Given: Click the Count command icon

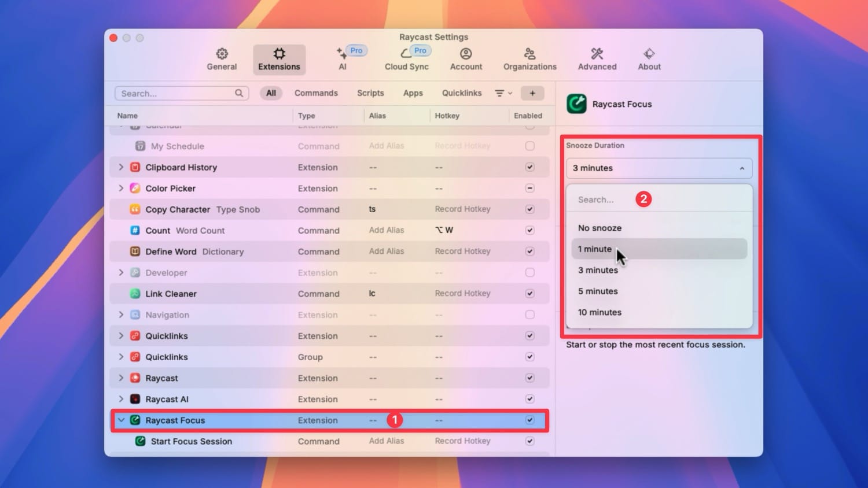Looking at the screenshot, I should click(135, 231).
